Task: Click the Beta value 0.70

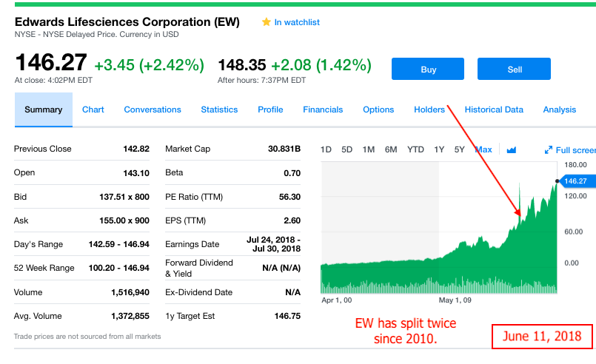Action: click(x=292, y=173)
